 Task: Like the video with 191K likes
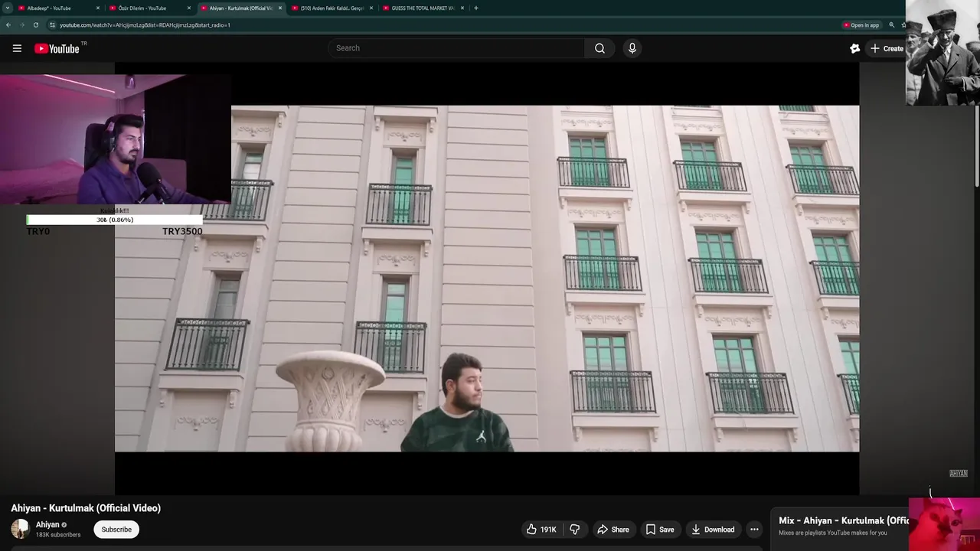click(541, 530)
